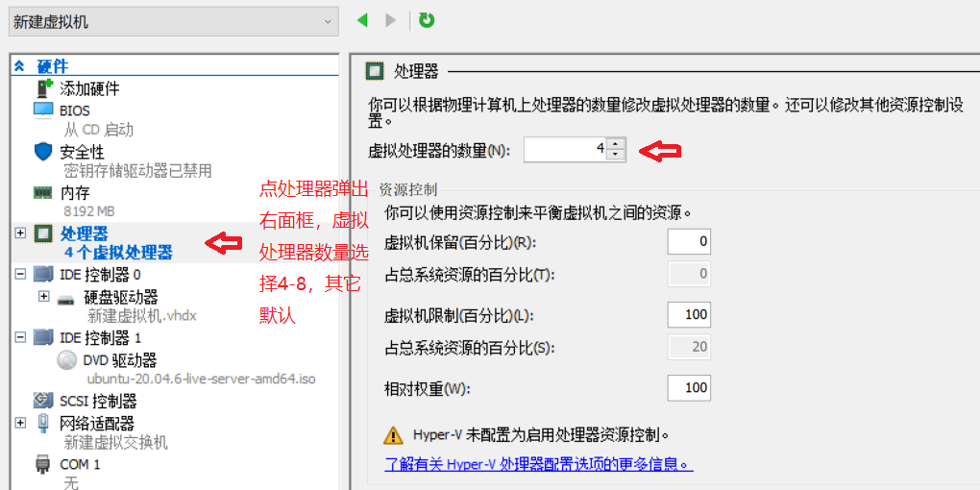
Task: Click the green refresh icon
Action: coord(427,20)
